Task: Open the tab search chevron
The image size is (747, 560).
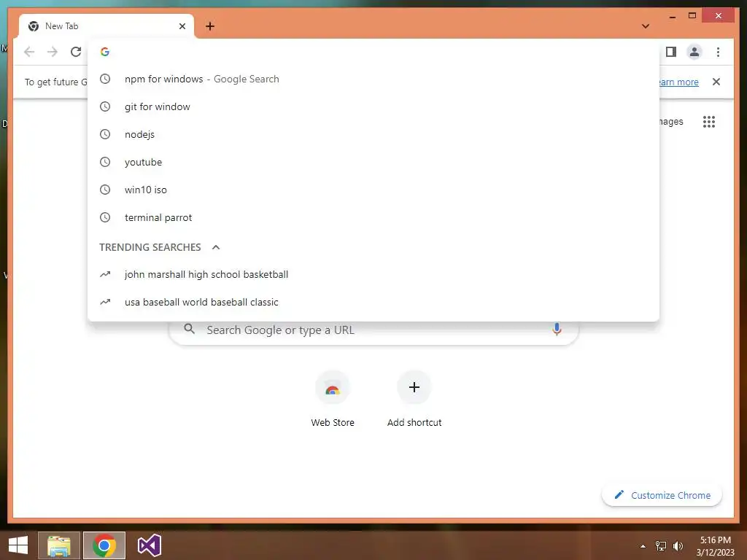Action: tap(646, 26)
